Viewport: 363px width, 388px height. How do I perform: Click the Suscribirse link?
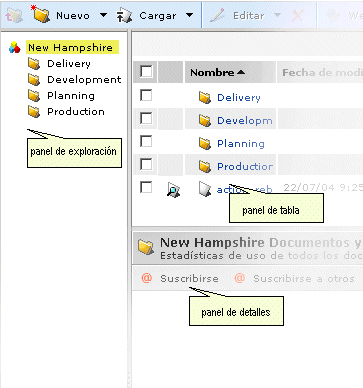[x=189, y=278]
